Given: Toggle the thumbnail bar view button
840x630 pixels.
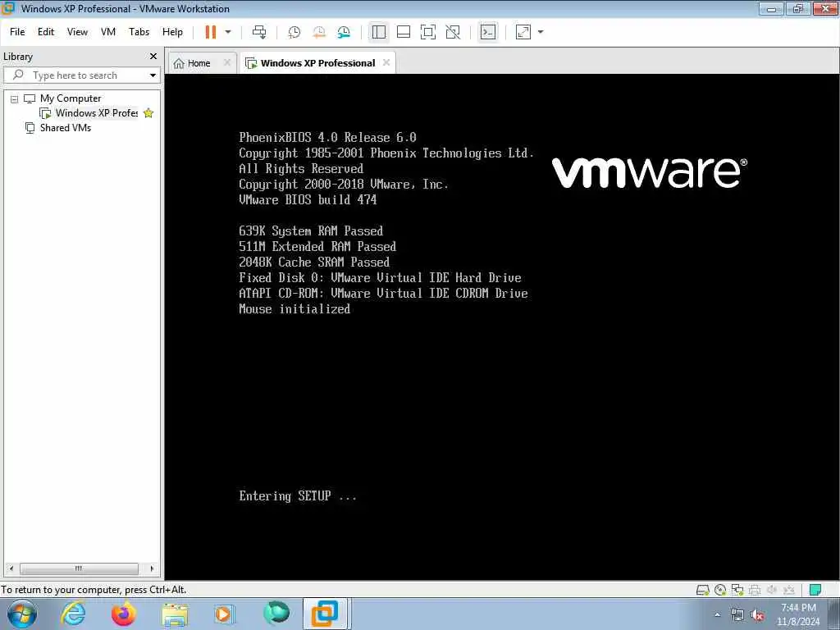Looking at the screenshot, I should (404, 32).
